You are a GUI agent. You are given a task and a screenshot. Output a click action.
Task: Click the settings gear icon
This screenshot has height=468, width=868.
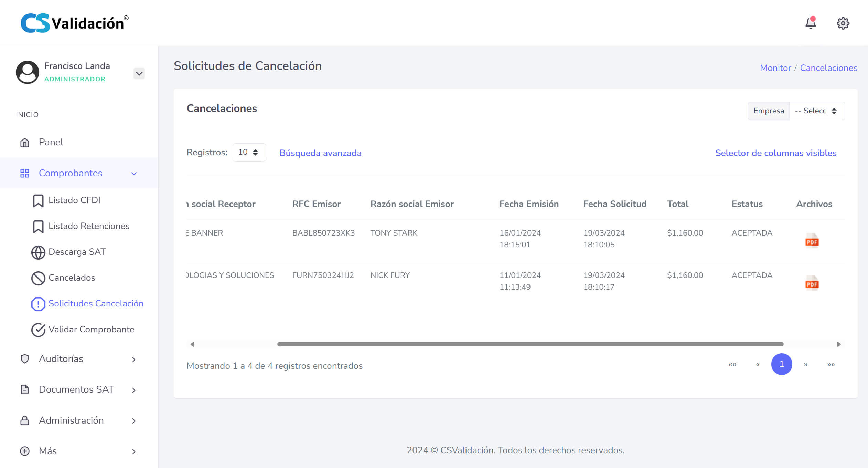point(843,23)
